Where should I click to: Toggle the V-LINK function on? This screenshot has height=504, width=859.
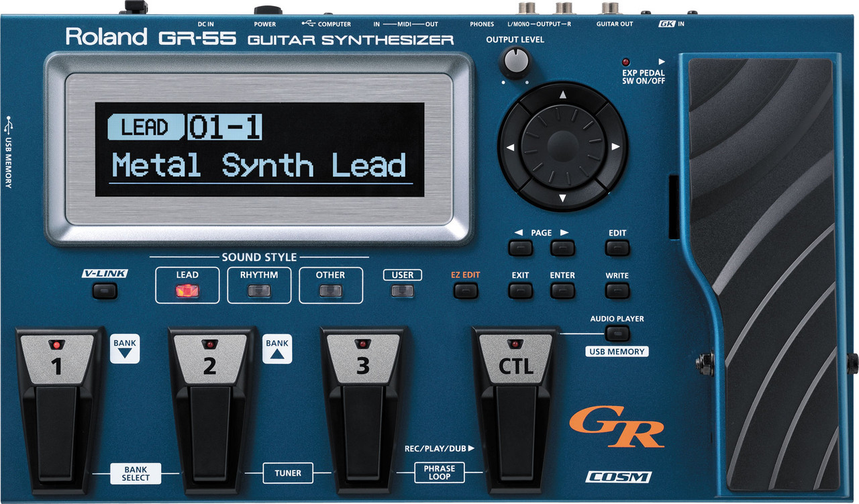point(105,290)
